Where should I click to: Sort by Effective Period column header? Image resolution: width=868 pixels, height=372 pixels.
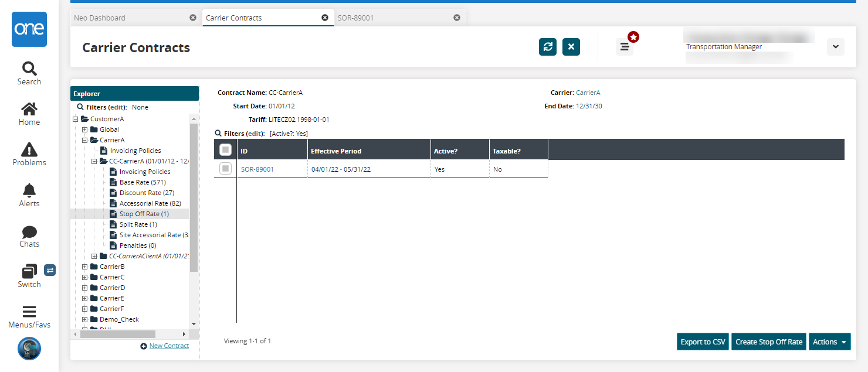(369, 149)
